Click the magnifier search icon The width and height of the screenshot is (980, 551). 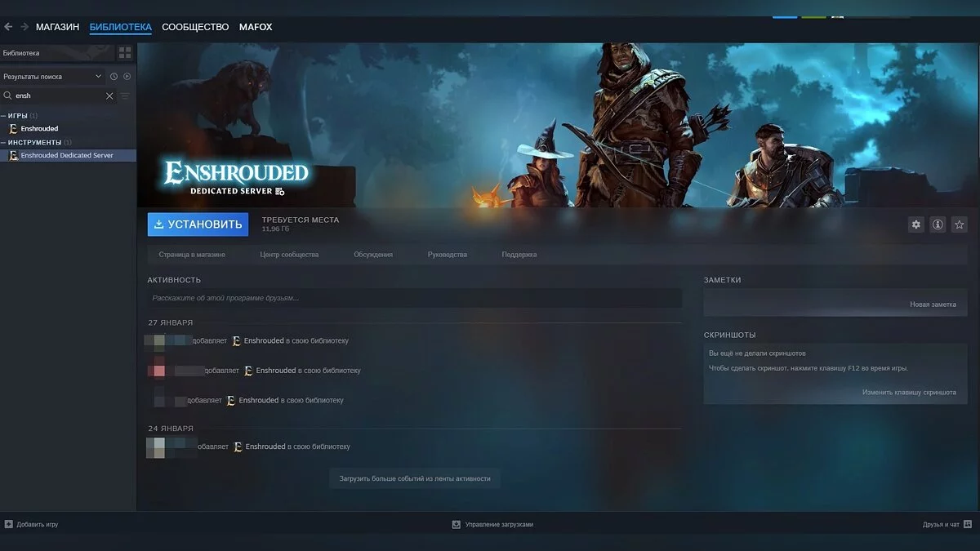pos(7,96)
